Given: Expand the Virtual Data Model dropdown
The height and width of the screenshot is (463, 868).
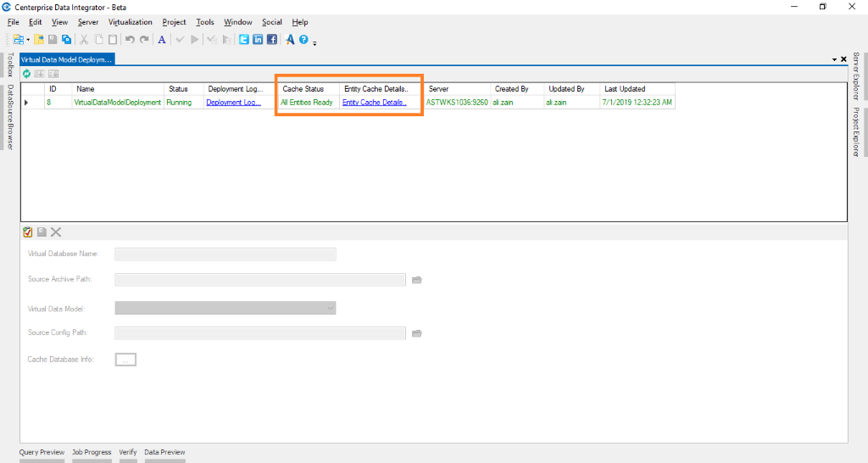Looking at the screenshot, I should (x=330, y=308).
